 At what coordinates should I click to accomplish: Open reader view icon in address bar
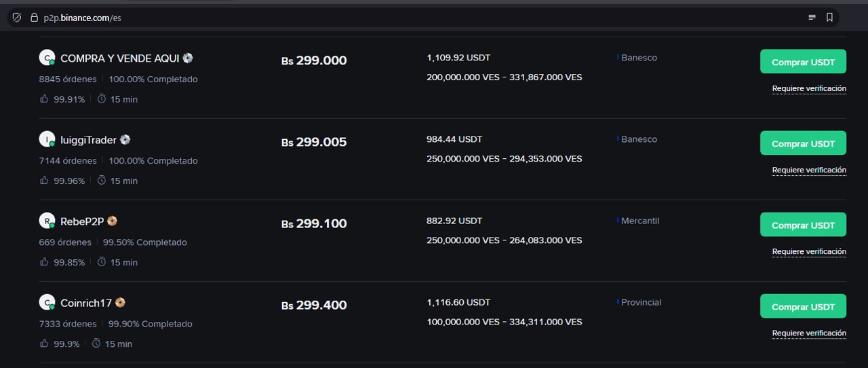click(812, 18)
